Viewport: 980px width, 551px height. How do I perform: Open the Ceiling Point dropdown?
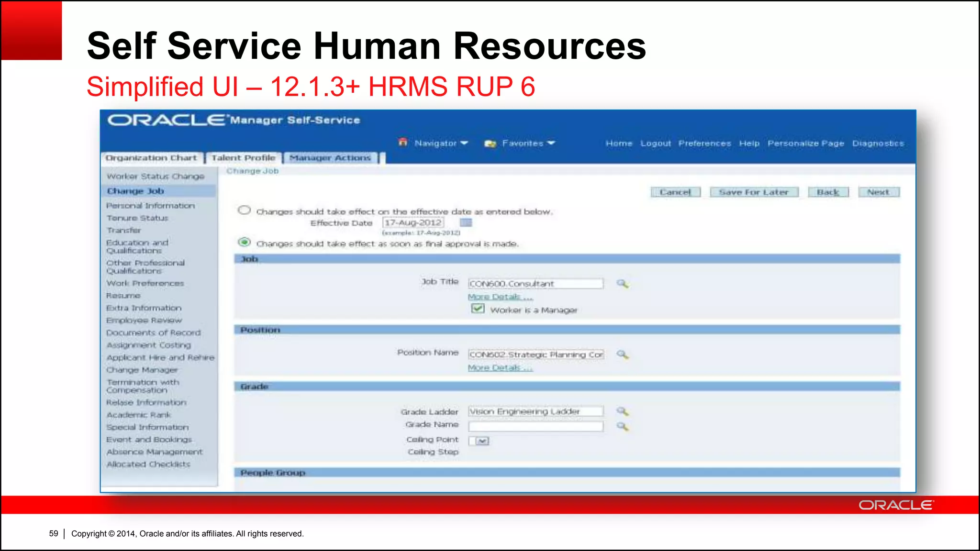tap(479, 441)
